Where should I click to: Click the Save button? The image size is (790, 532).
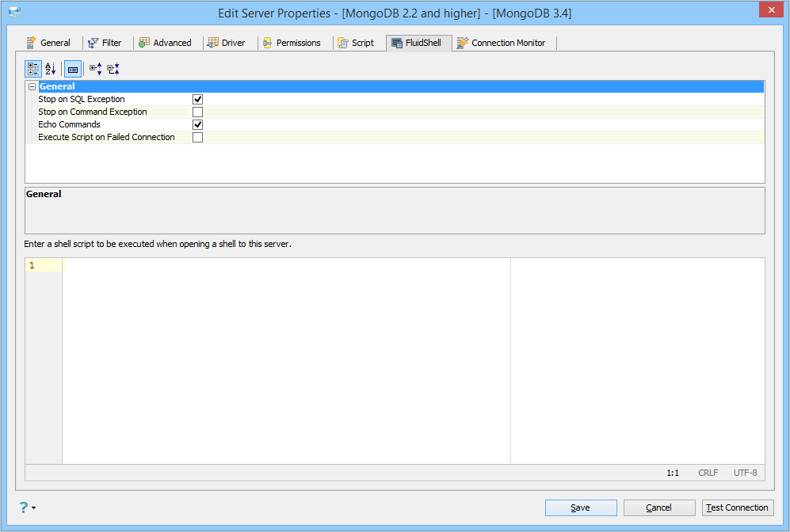click(581, 507)
